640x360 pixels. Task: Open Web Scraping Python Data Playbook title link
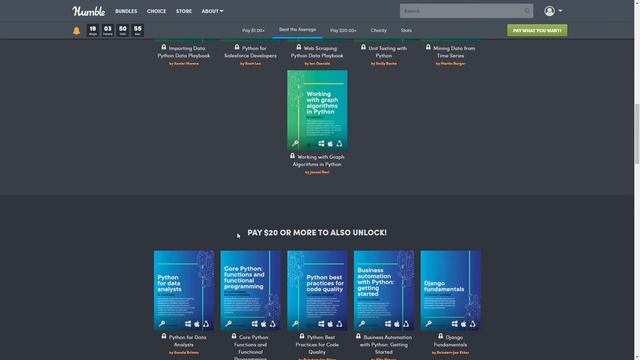tap(317, 52)
